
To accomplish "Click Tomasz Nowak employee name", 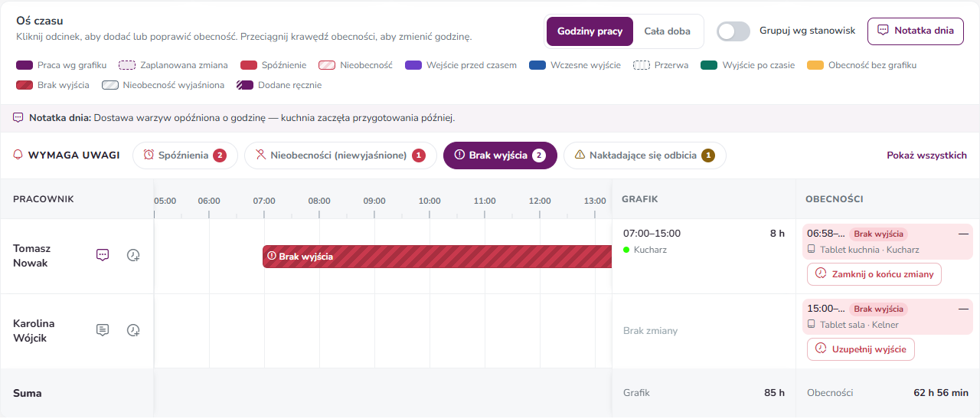I will tap(31, 256).
